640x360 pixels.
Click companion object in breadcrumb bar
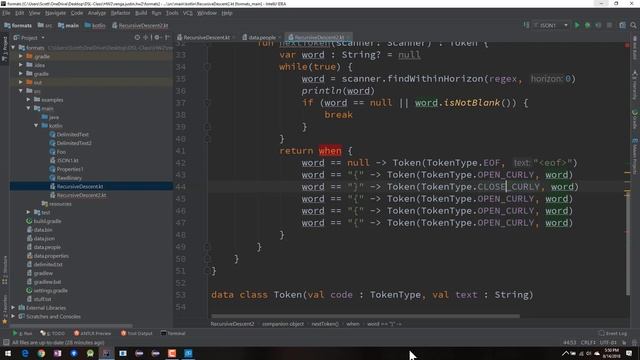coord(283,324)
